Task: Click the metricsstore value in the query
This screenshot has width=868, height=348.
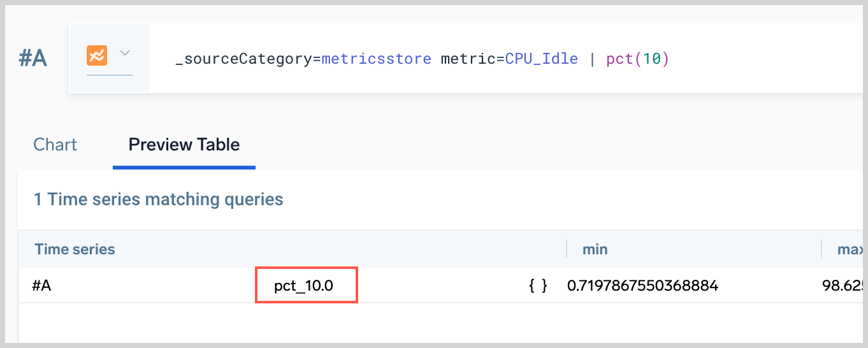Action: [x=376, y=59]
